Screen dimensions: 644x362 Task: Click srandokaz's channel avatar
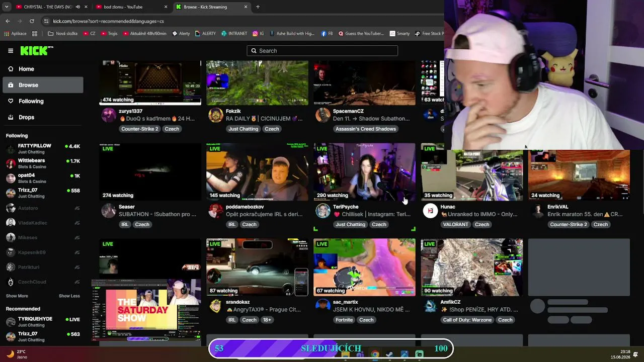coord(215,306)
